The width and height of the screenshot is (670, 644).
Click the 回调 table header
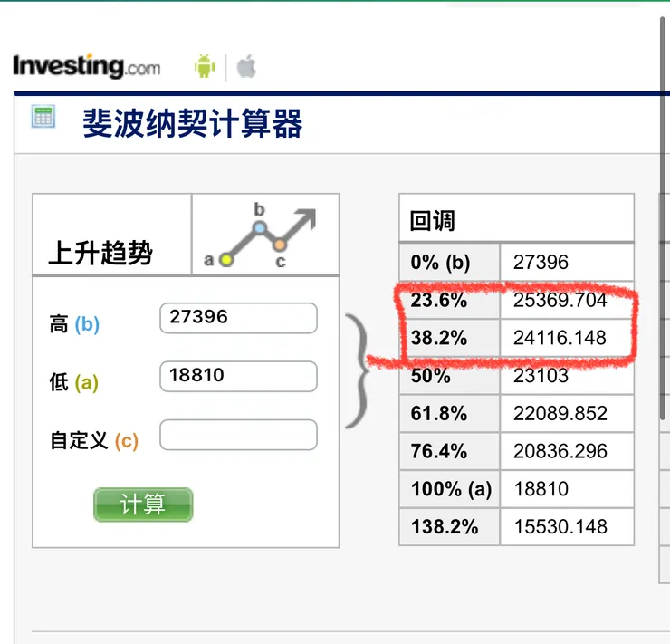pyautogui.click(x=433, y=220)
